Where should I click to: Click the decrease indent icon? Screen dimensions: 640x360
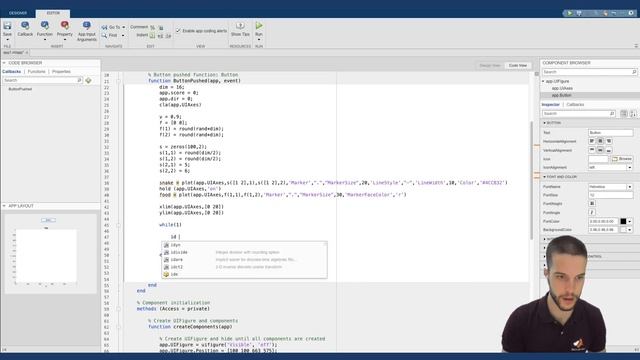coord(168,36)
